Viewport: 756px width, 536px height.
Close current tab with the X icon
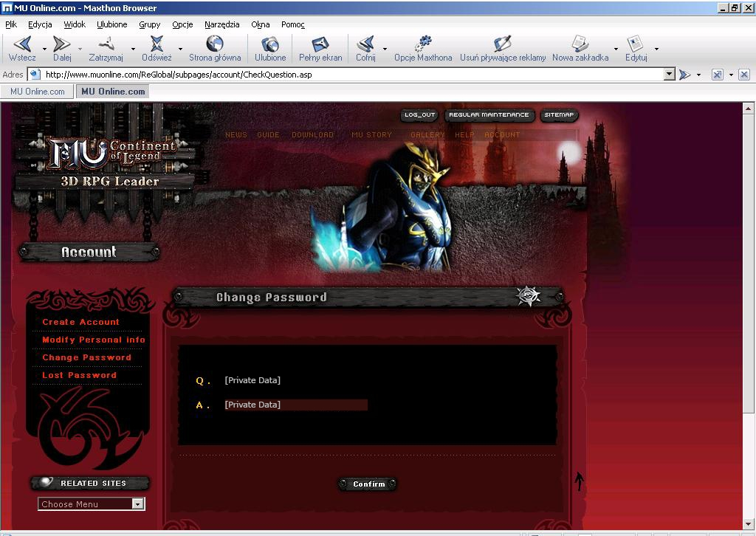[x=744, y=75]
